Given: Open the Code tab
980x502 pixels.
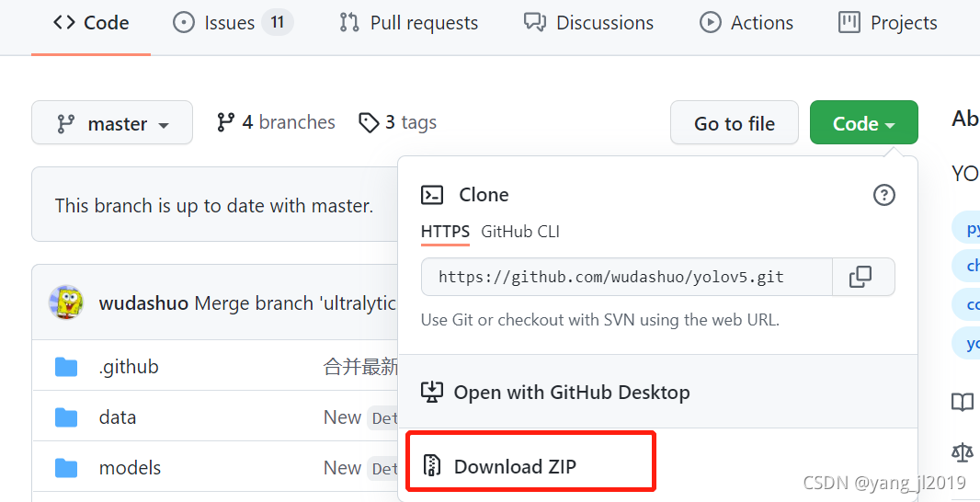Looking at the screenshot, I should coord(91,23).
